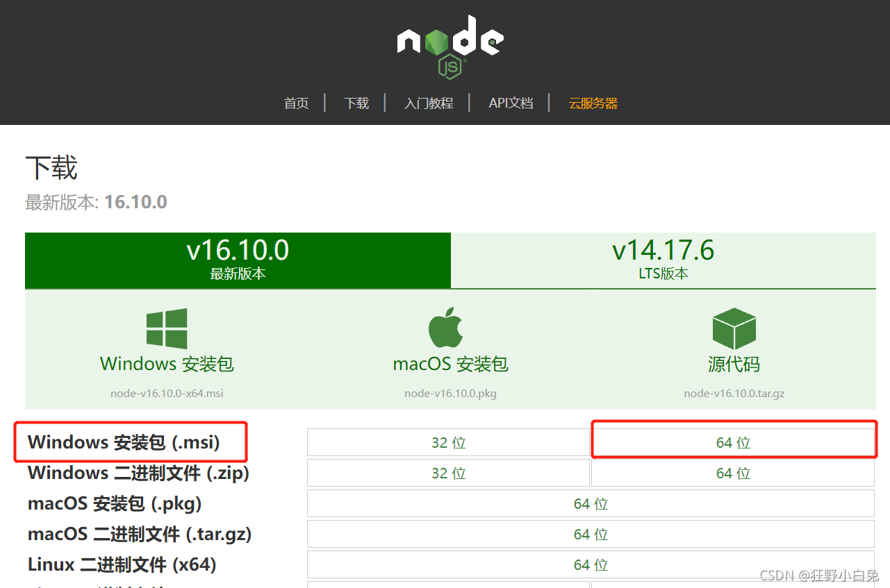Click the green source code cube icon

(734, 328)
